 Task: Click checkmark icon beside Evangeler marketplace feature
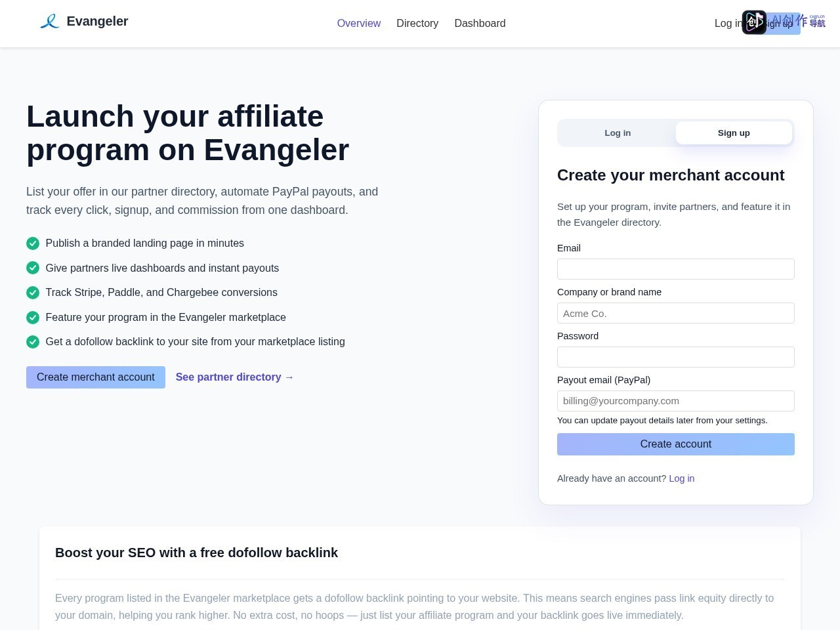pos(33,318)
